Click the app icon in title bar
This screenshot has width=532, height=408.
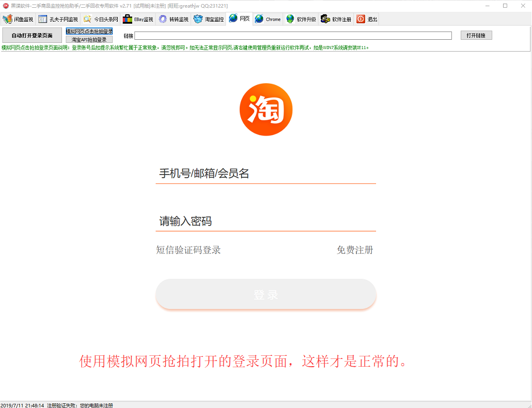pos(6,6)
